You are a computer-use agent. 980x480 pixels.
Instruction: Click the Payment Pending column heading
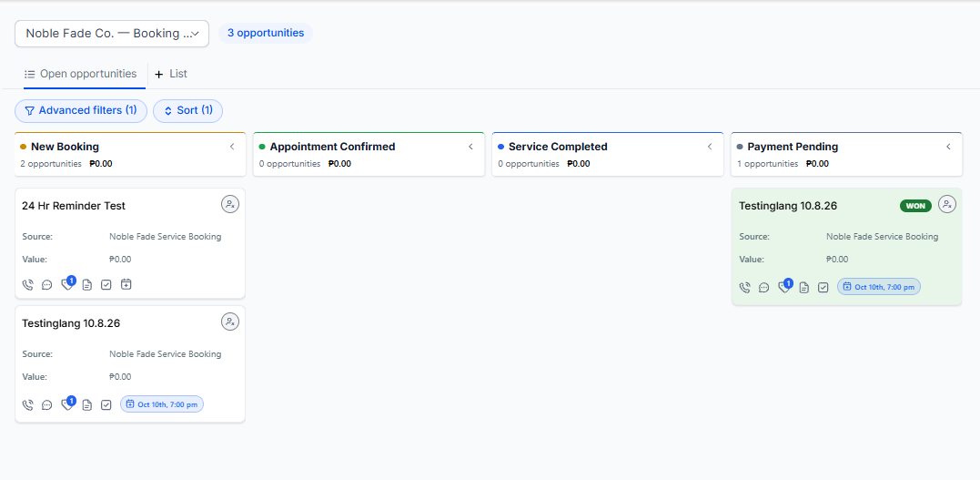[793, 147]
